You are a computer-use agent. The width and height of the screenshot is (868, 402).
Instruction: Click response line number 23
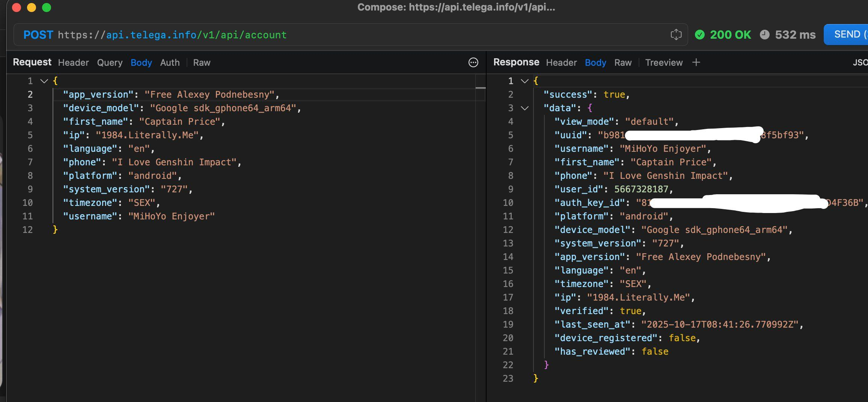(508, 379)
